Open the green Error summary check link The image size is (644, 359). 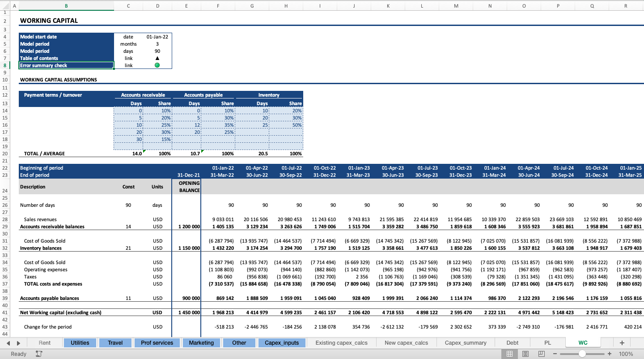(157, 65)
